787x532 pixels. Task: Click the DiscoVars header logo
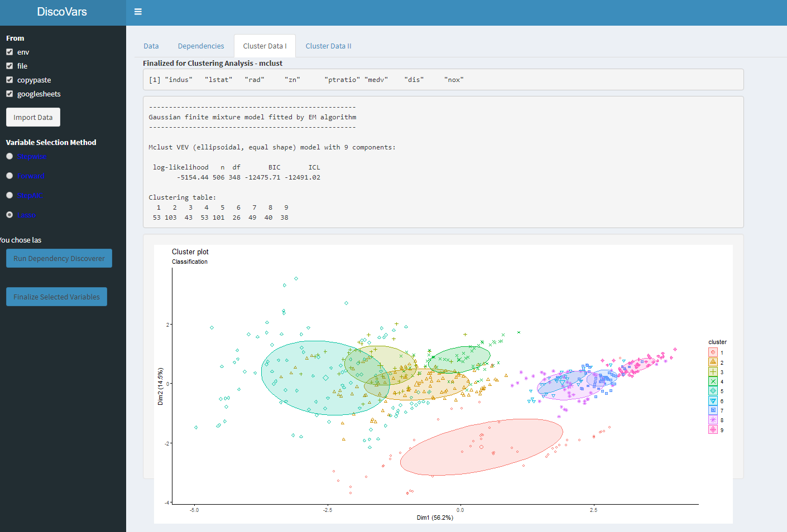click(x=62, y=12)
